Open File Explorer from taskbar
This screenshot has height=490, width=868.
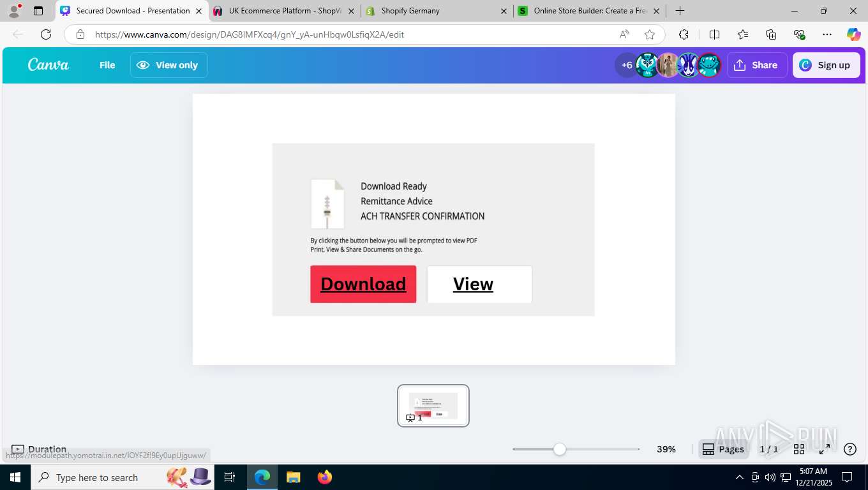[x=293, y=477]
